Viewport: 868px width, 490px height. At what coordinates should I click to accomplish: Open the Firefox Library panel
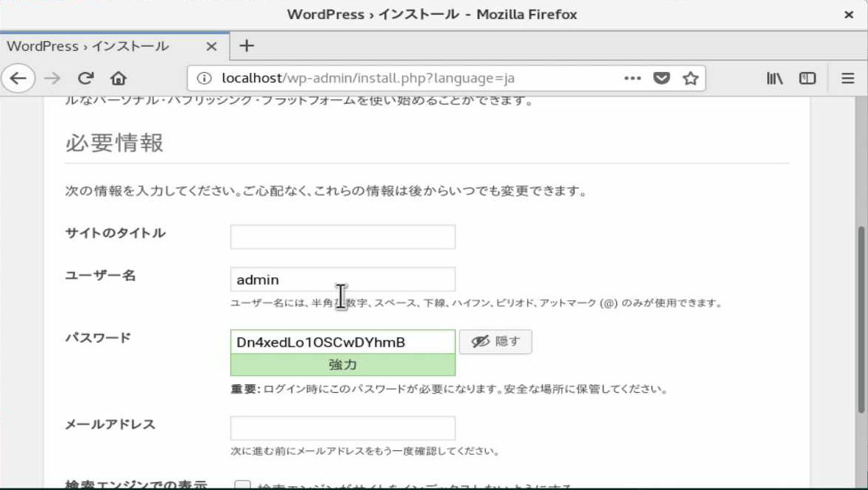pos(775,78)
